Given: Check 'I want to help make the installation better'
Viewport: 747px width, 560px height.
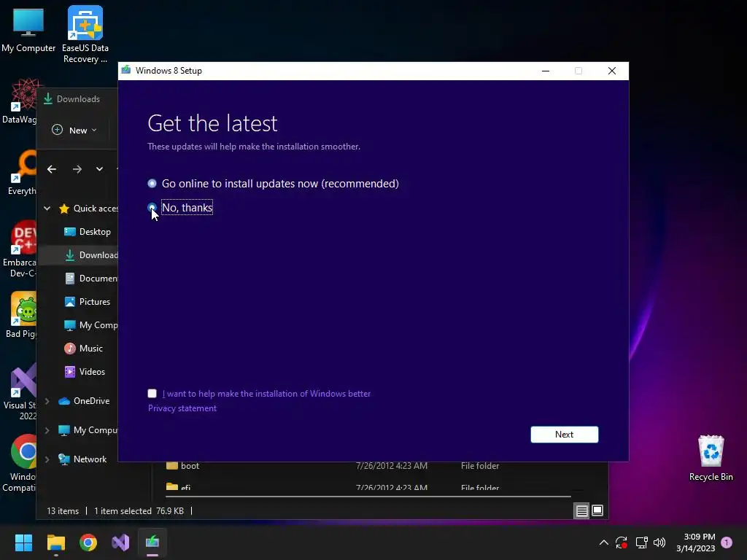Looking at the screenshot, I should tap(152, 393).
